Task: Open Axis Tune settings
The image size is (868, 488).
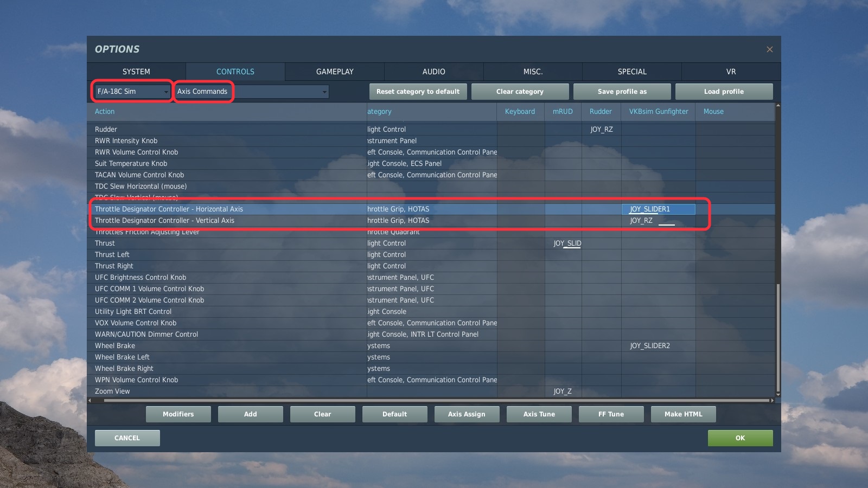Action: pos(539,414)
